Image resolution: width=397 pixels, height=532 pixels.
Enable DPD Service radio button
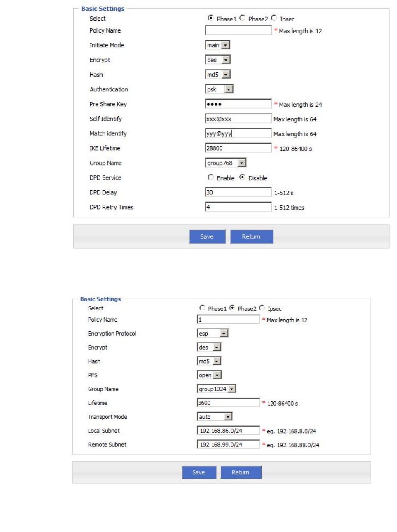(210, 177)
